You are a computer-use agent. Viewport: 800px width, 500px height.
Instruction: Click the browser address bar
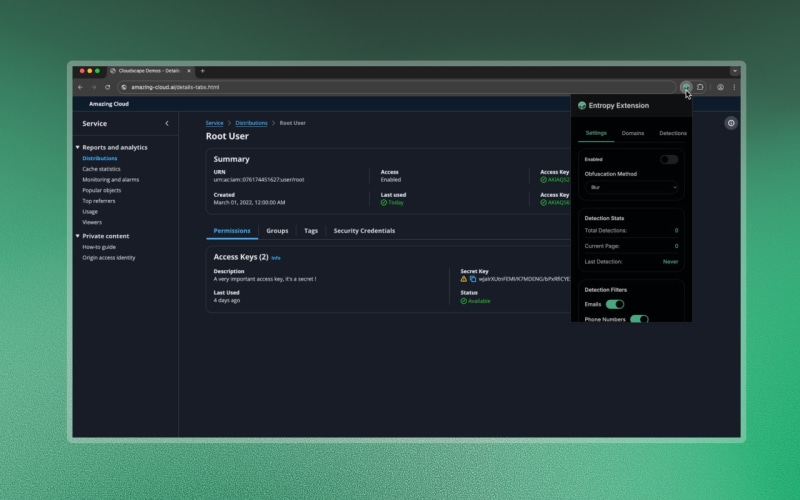pos(400,87)
